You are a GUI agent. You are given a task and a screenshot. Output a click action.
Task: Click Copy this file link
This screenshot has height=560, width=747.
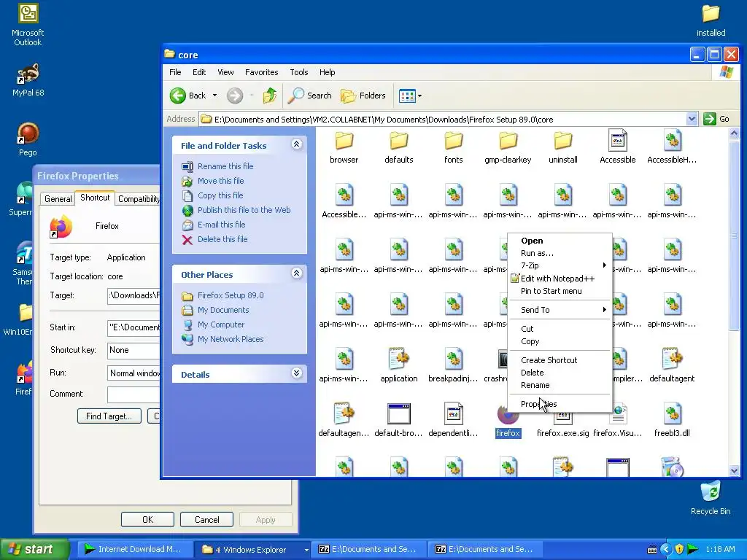click(220, 195)
